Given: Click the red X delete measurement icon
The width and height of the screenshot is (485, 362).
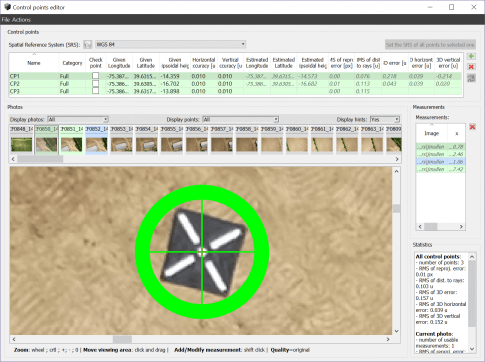Looking at the screenshot, I should coord(472,127).
